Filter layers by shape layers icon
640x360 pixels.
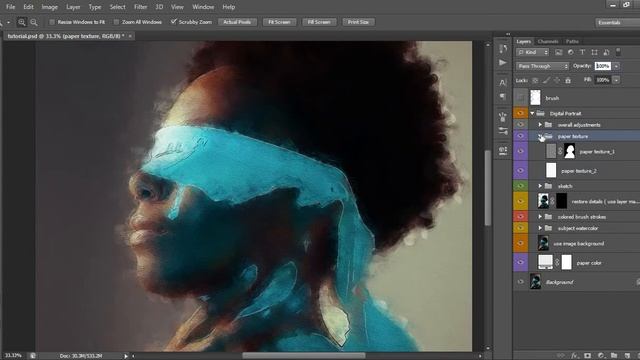pos(594,52)
